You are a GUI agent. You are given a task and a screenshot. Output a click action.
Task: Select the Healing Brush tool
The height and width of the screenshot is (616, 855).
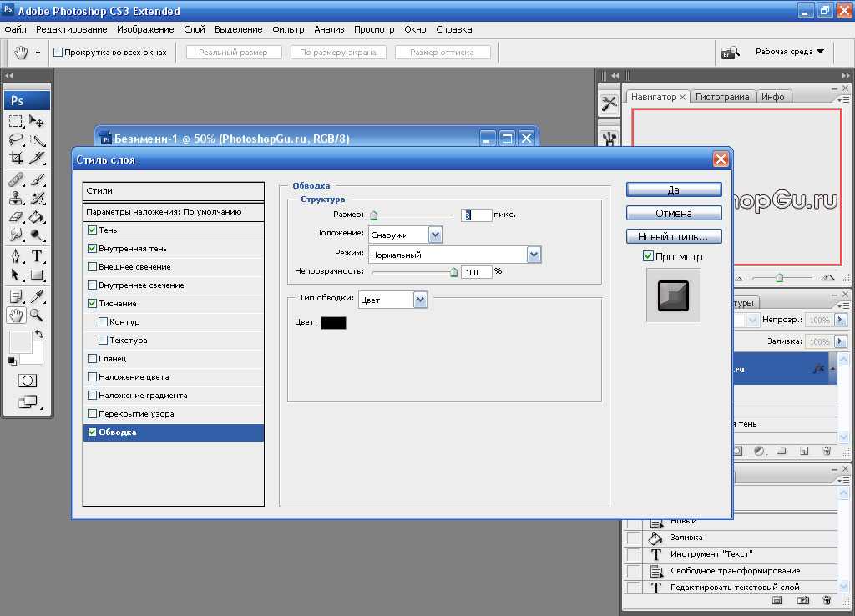(x=16, y=179)
